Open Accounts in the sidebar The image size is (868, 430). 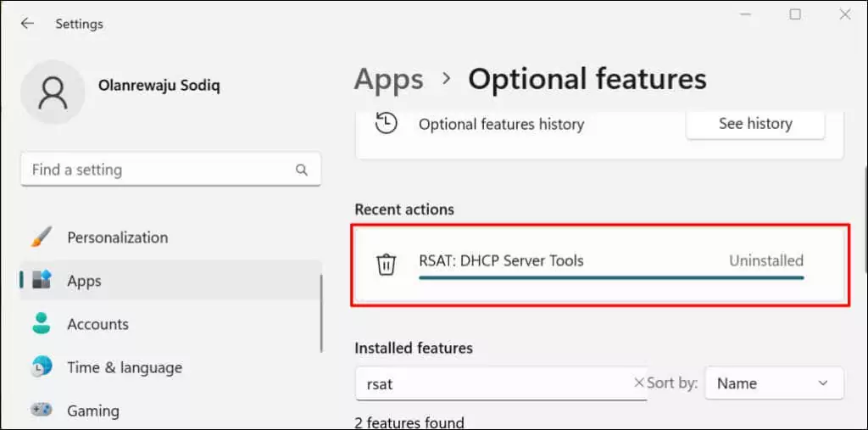97,324
